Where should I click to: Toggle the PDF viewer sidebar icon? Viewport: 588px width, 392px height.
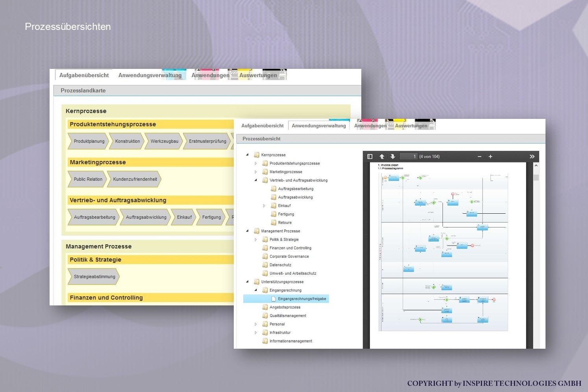pyautogui.click(x=370, y=157)
